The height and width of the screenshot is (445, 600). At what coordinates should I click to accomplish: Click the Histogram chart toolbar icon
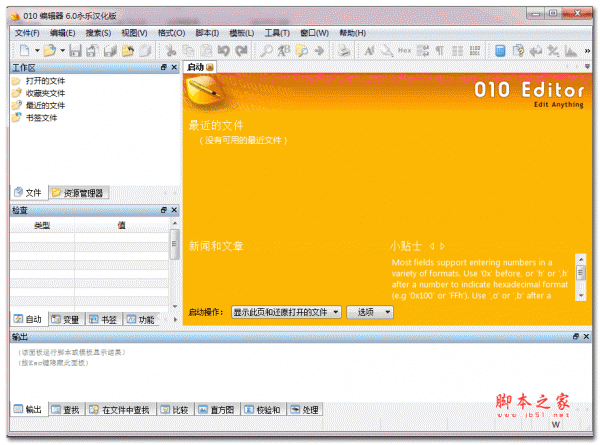(571, 51)
